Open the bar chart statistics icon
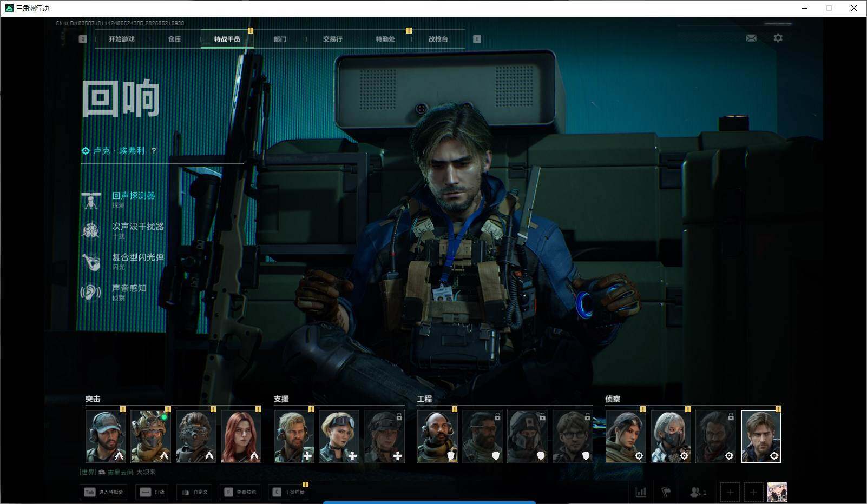 pyautogui.click(x=641, y=492)
